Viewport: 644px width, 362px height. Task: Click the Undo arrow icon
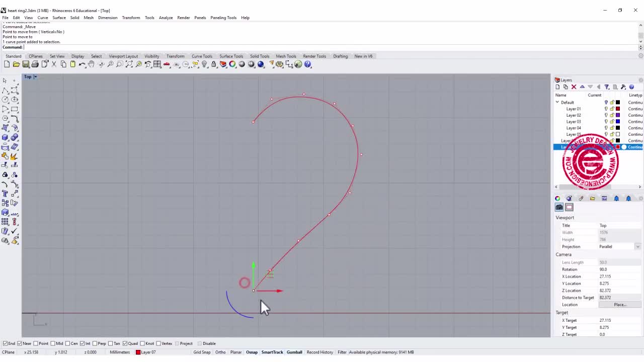coord(82,64)
